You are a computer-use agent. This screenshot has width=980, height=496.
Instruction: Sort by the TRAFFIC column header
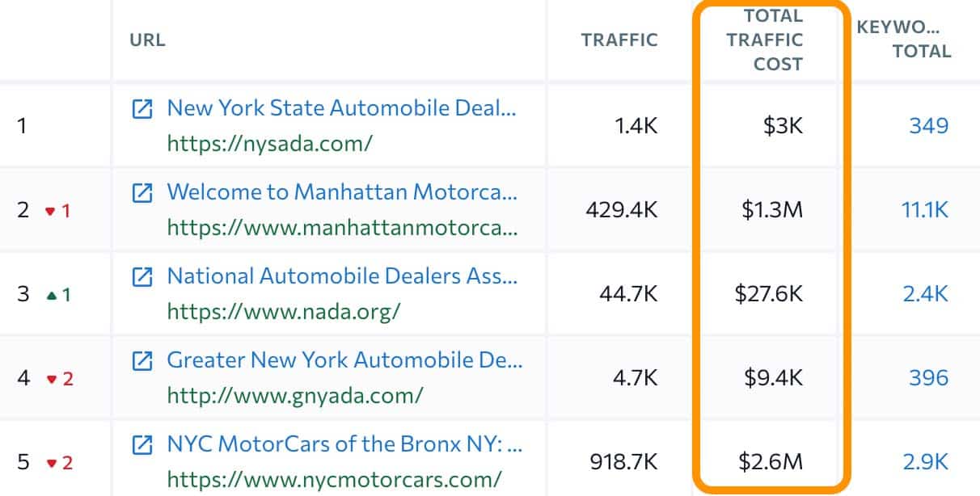coord(619,39)
